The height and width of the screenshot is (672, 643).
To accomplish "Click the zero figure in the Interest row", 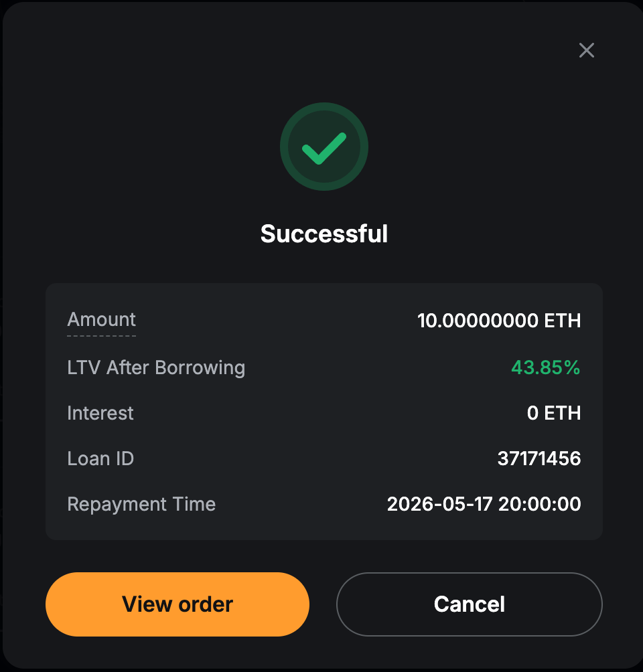I will [532, 413].
